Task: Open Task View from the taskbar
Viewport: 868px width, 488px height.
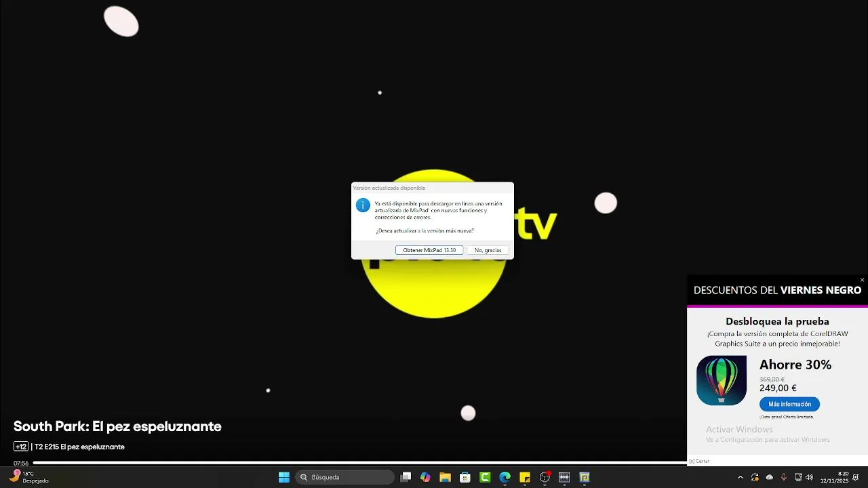Action: pos(406,477)
